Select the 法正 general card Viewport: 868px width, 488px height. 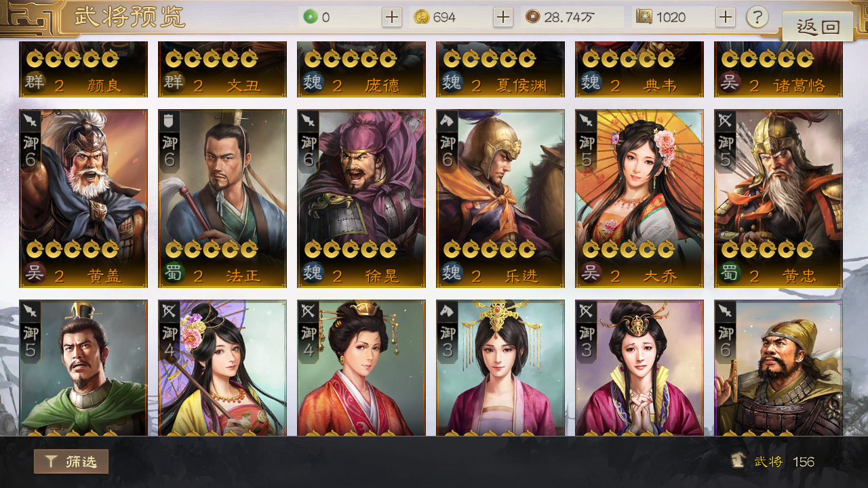click(x=222, y=199)
